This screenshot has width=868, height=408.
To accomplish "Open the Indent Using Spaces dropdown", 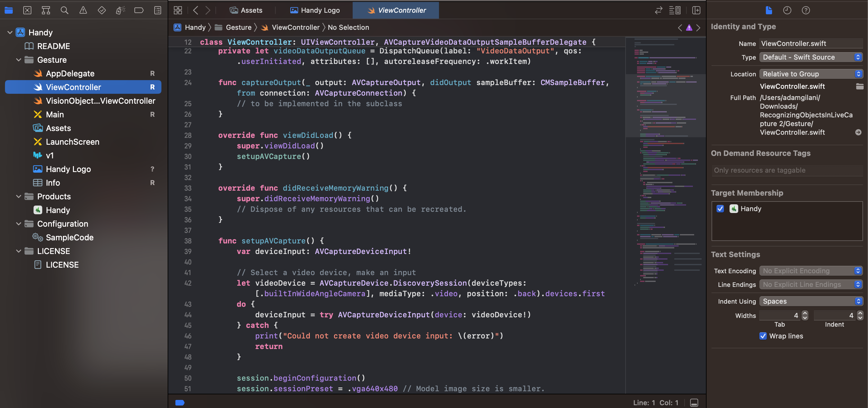I will click(811, 301).
